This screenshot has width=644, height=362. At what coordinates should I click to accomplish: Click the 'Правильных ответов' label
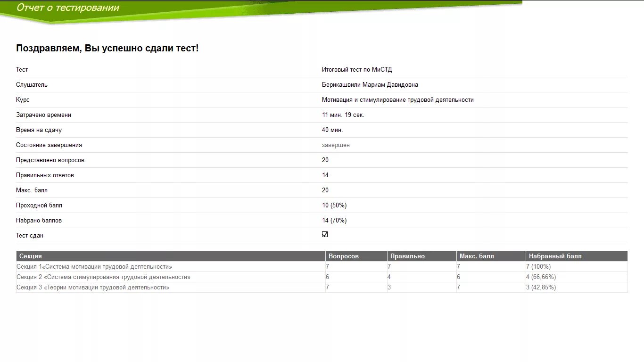[x=45, y=175]
